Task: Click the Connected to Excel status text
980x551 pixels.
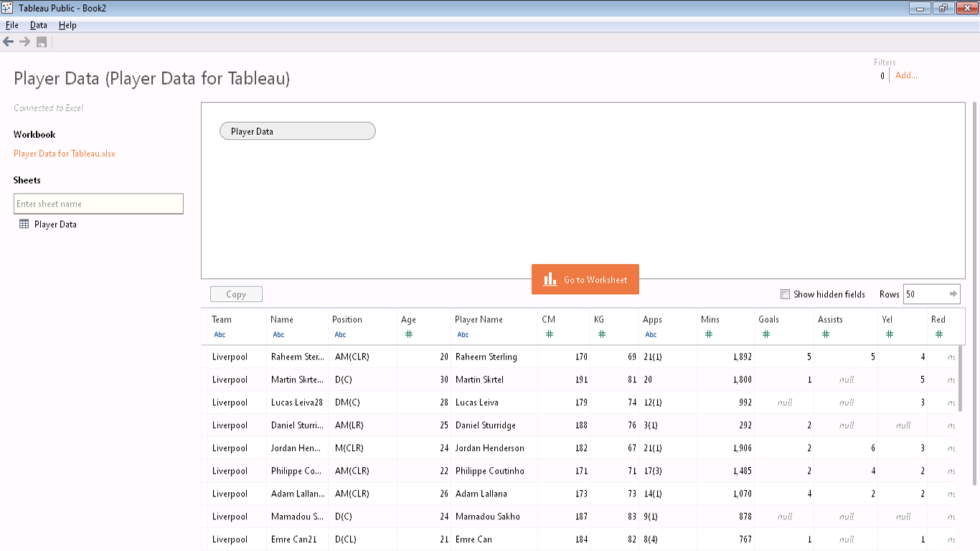Action: tap(49, 108)
